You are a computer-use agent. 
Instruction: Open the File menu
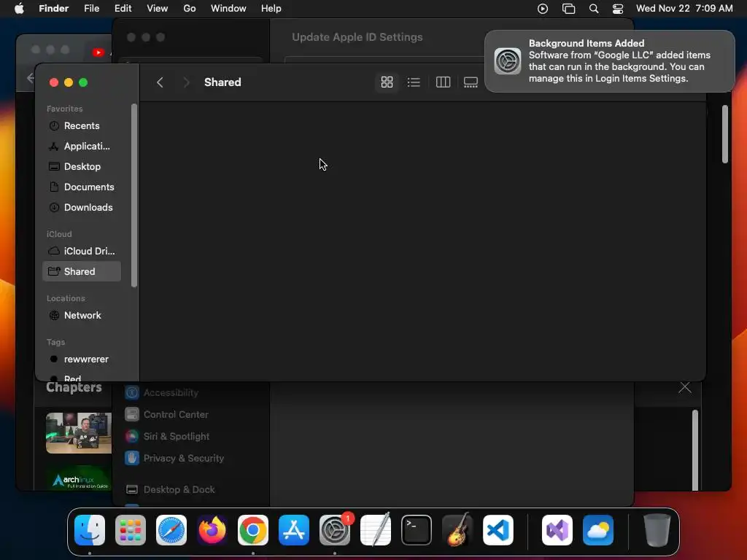coord(91,9)
